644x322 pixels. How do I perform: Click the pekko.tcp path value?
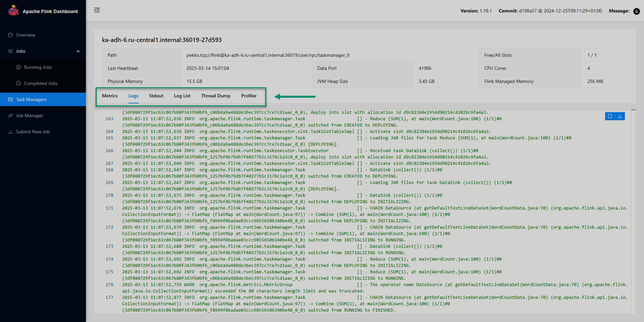point(268,55)
